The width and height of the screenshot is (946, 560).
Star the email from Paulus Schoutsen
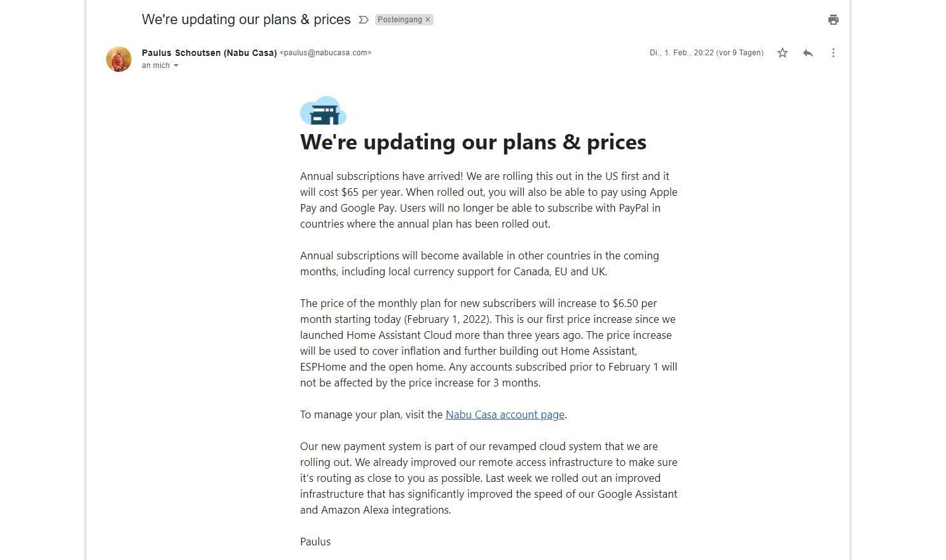point(783,53)
